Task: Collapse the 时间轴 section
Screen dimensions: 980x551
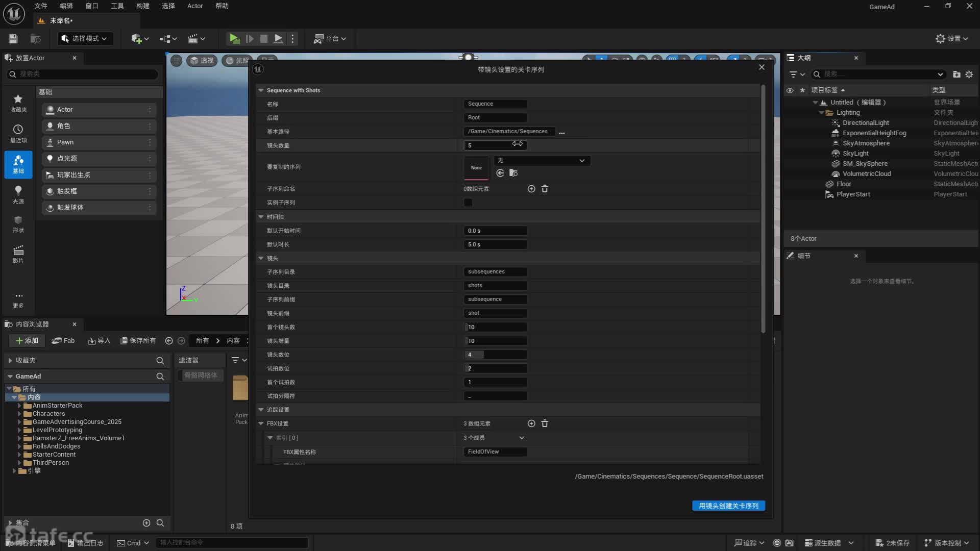Action: (261, 217)
